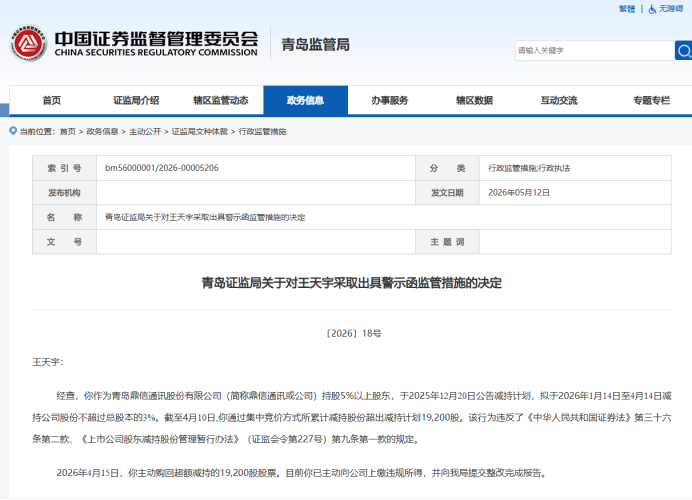Go to 证监局文种体裁 in the breadcrumb

point(199,132)
